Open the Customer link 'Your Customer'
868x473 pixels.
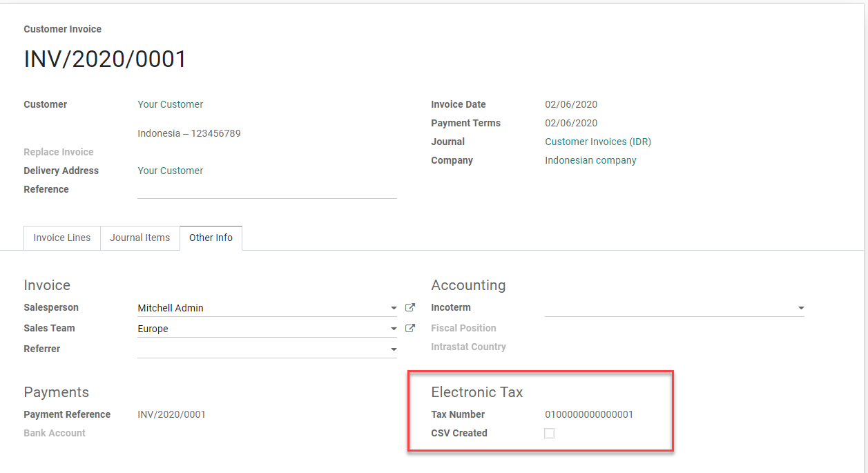170,104
